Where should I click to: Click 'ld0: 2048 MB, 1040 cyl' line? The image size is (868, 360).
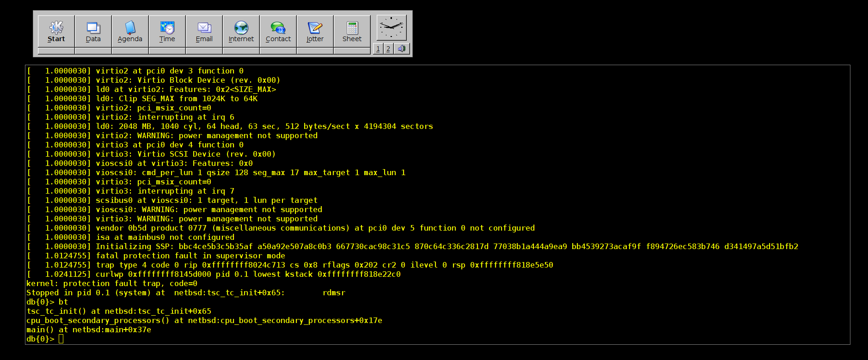[x=230, y=126]
